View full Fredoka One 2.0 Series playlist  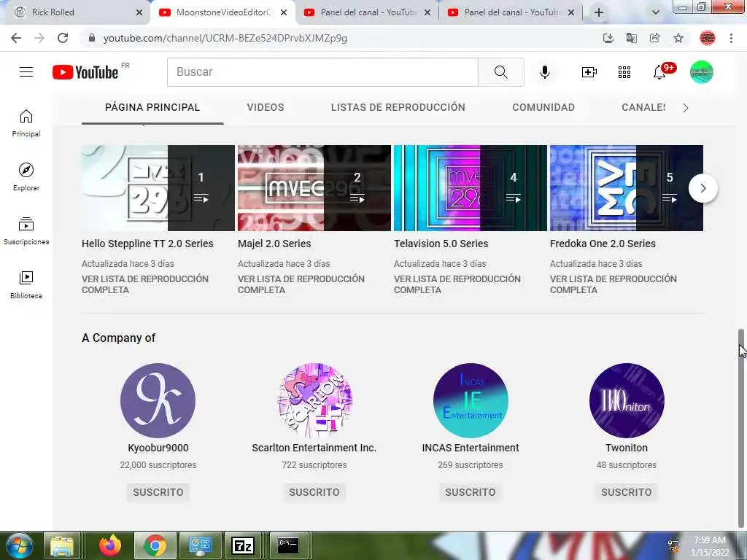[613, 284]
